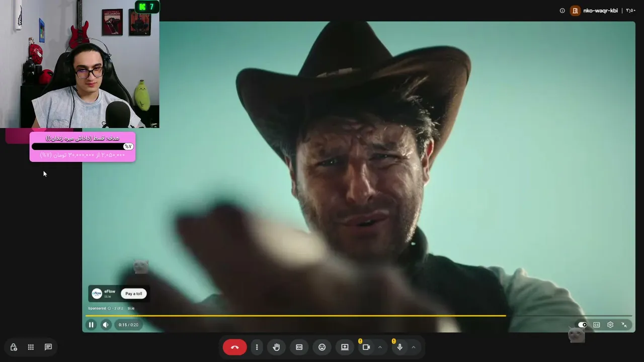Click the Pay a toll ad button

[134, 294]
